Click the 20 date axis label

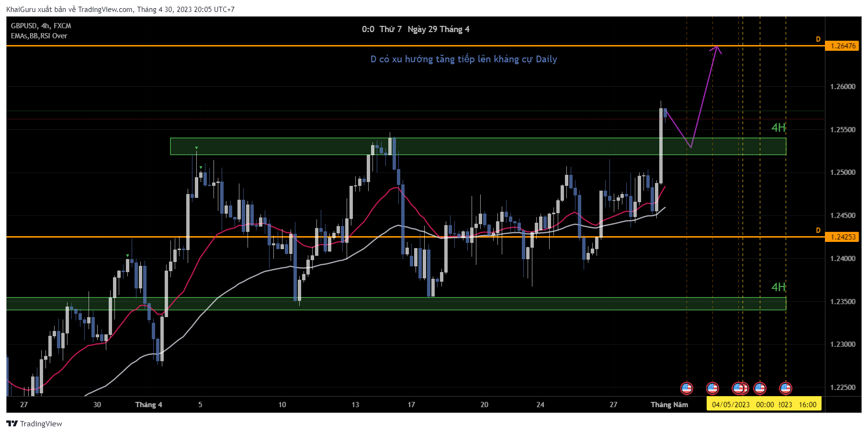pos(485,405)
